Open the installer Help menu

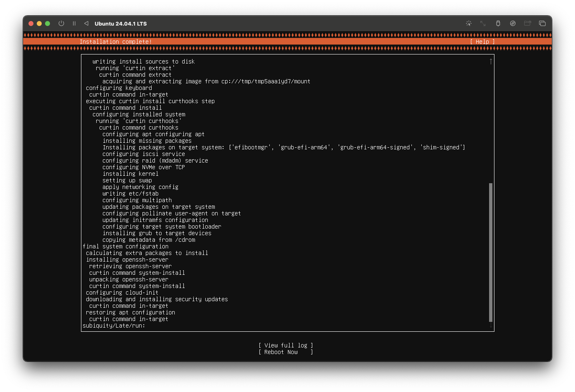482,42
